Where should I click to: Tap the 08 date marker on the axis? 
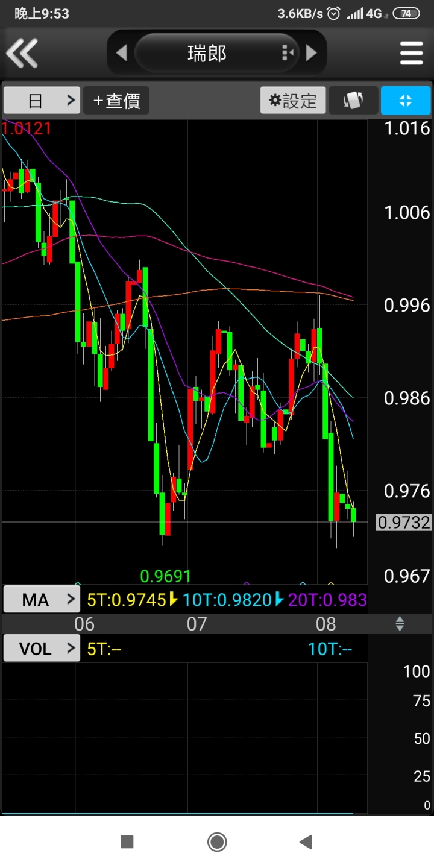[x=326, y=624]
